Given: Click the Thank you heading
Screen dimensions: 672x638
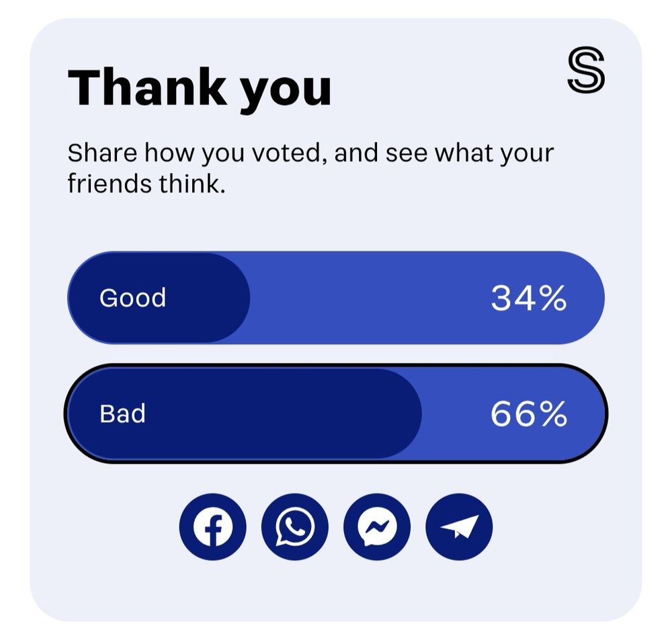Looking at the screenshot, I should (200, 89).
